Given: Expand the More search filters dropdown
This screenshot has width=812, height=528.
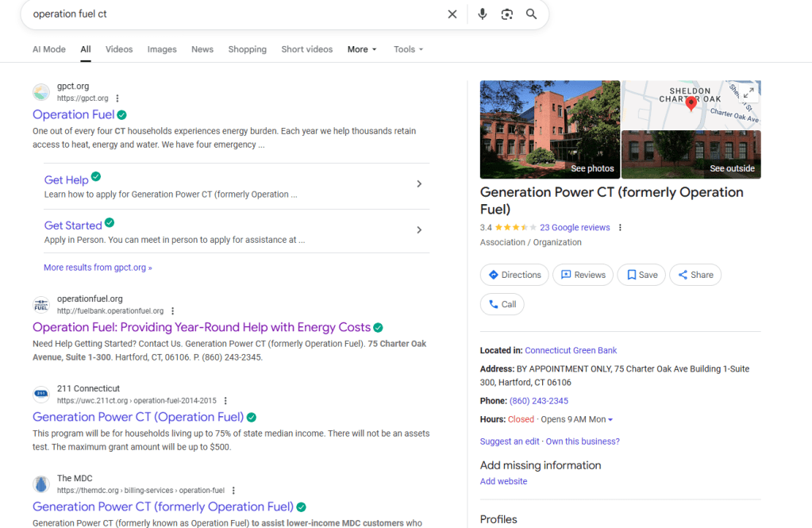Looking at the screenshot, I should pos(362,49).
